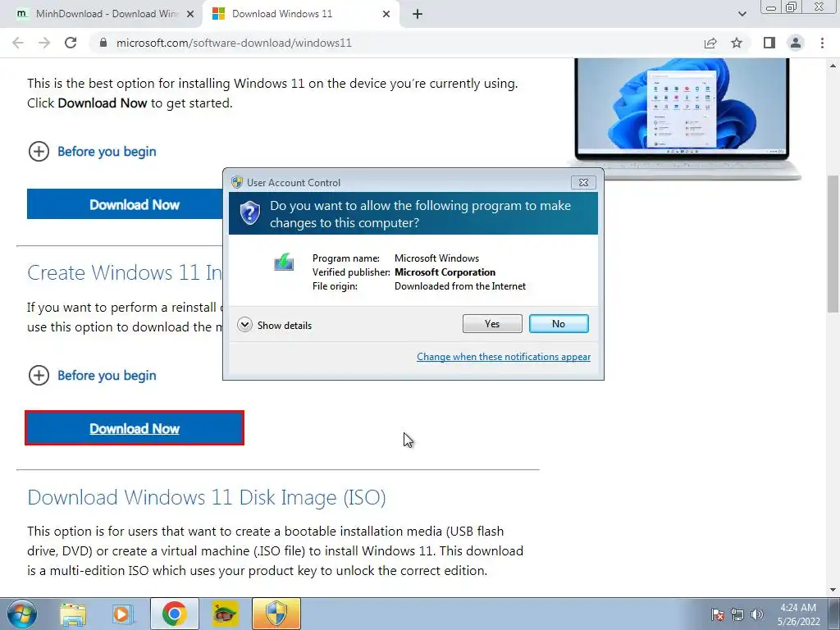Open the tab search chevron
This screenshot has height=630, width=840.
pyautogui.click(x=742, y=14)
